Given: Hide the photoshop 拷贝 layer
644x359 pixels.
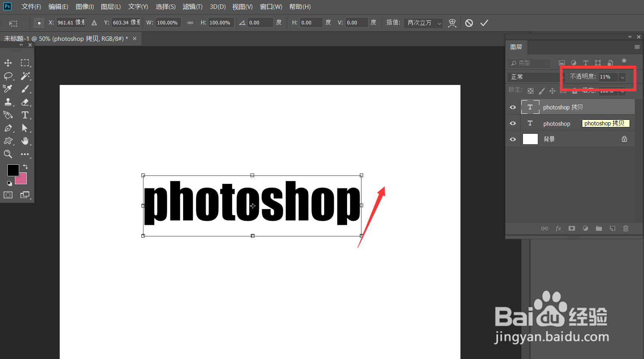Looking at the screenshot, I should coord(513,107).
